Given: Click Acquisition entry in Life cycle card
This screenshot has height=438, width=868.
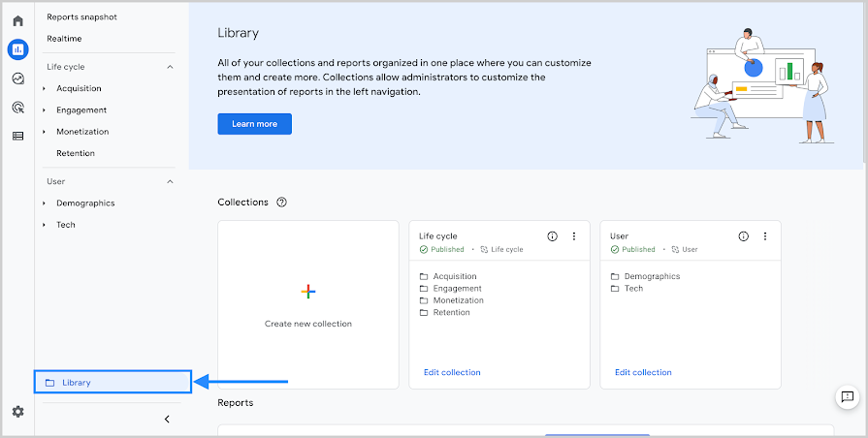Looking at the screenshot, I should coord(455,276).
